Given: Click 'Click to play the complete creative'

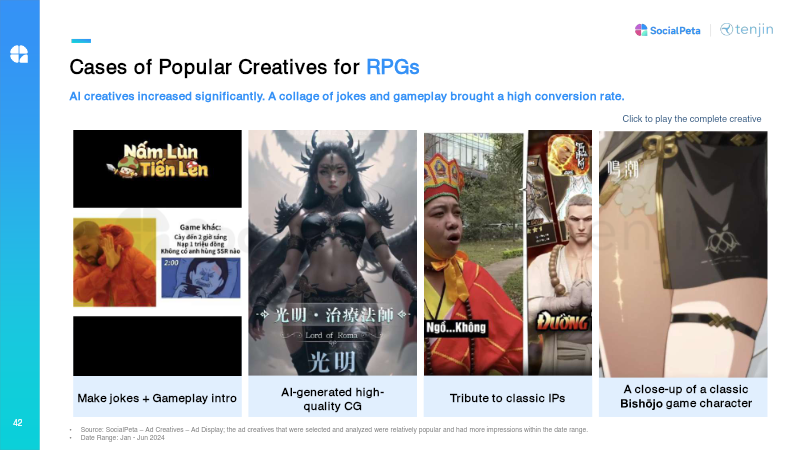Looking at the screenshot, I should (691, 119).
